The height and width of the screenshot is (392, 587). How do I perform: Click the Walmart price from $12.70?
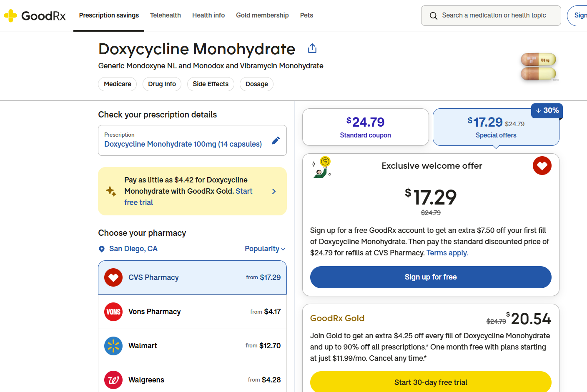[263, 346]
